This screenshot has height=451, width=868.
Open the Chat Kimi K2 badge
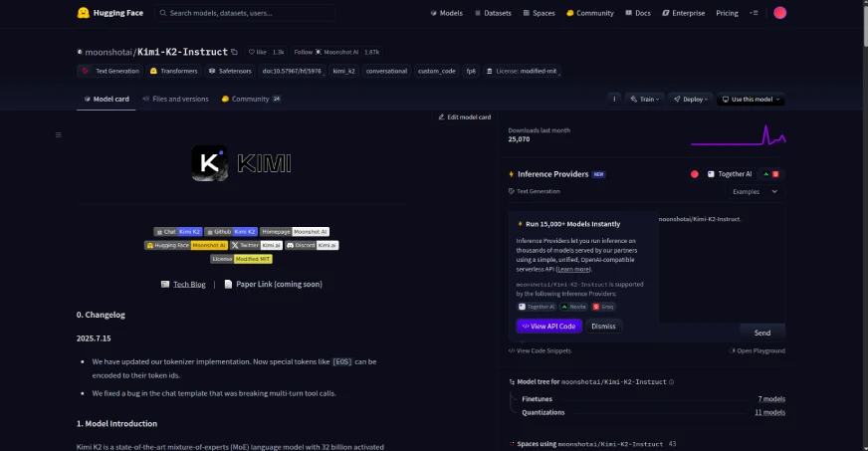(178, 231)
